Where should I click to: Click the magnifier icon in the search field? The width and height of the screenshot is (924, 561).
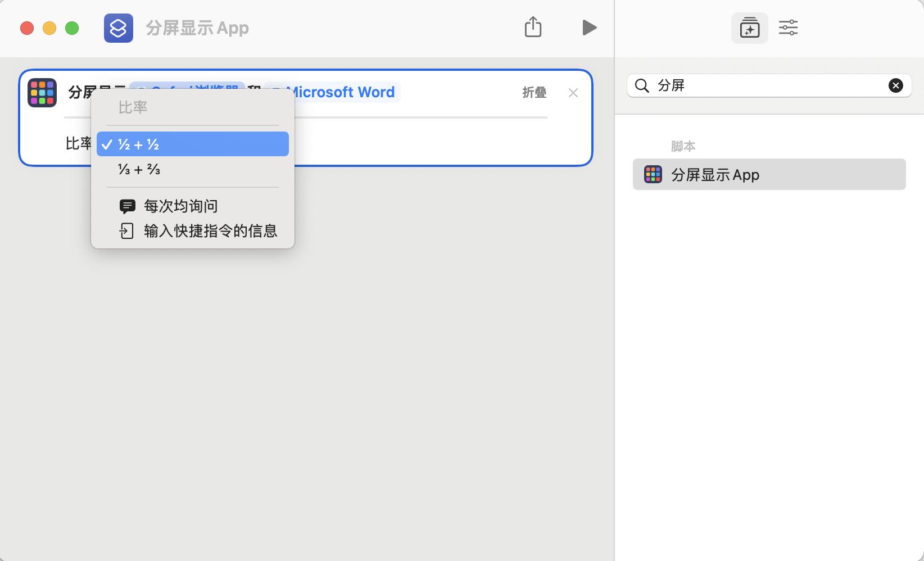point(642,85)
